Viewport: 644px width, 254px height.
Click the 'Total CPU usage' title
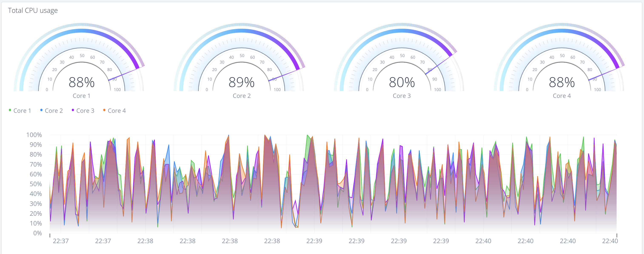[33, 10]
